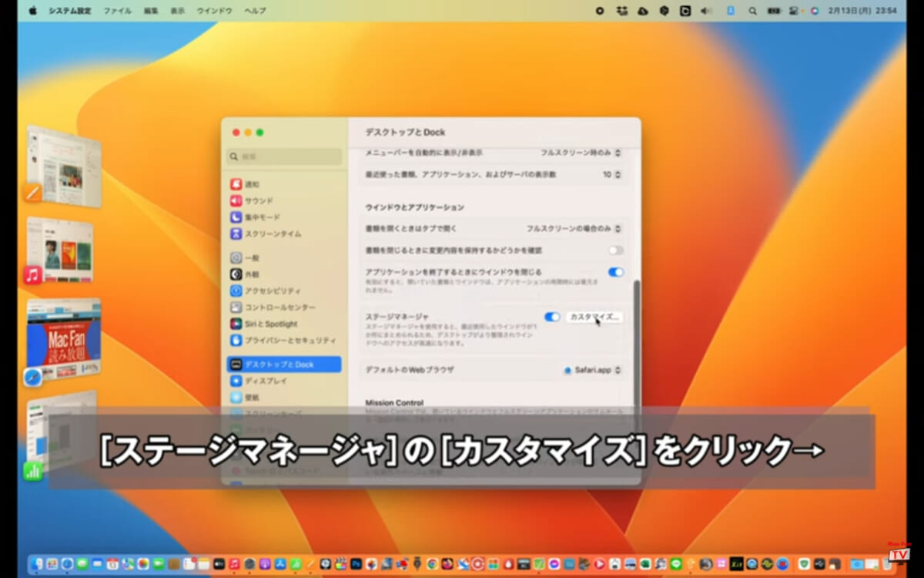Click the Numbers app icon in Stage Manager
Screen dimensions: 924x578
click(x=32, y=472)
